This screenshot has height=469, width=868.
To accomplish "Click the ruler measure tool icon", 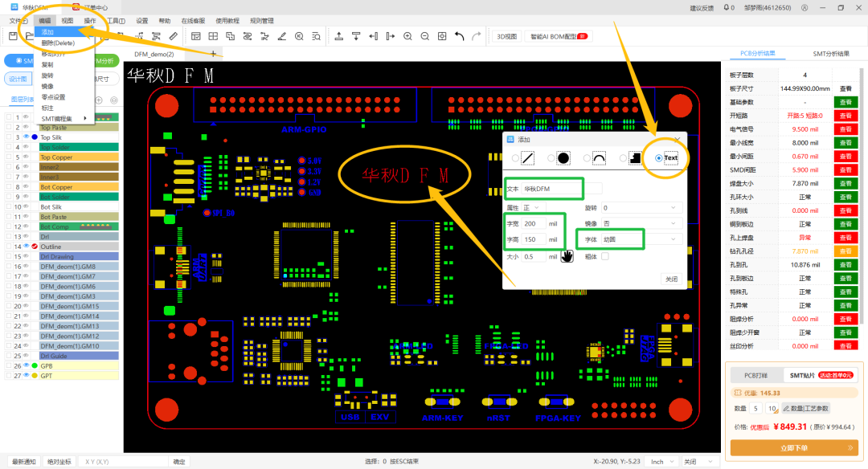I will coord(174,36).
